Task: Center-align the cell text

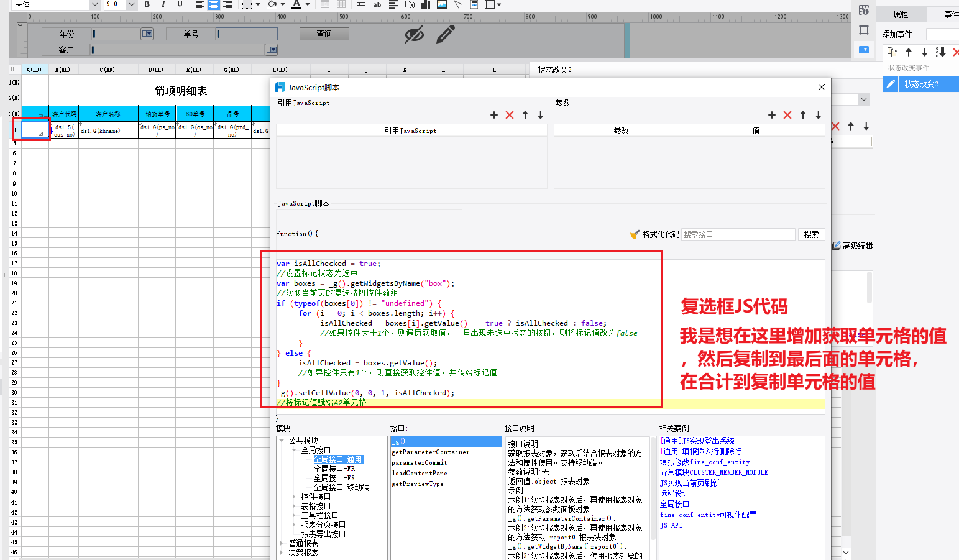Action: point(214,4)
